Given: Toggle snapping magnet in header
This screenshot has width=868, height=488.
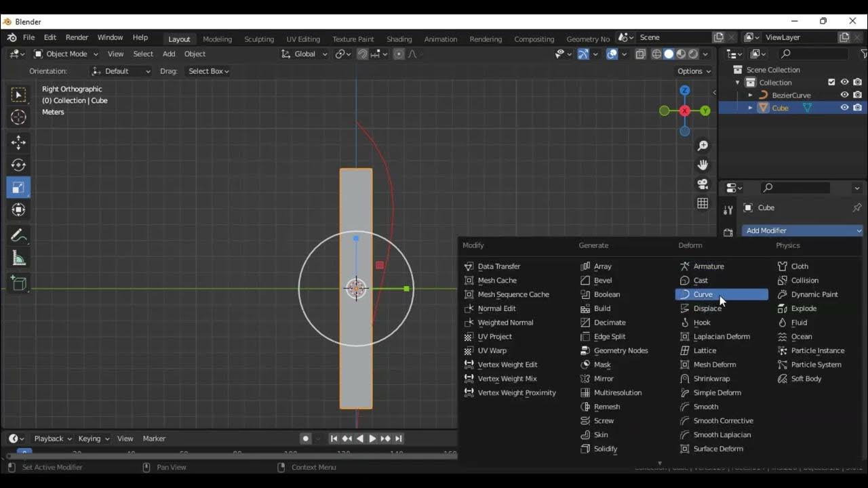Looking at the screenshot, I should pos(363,54).
